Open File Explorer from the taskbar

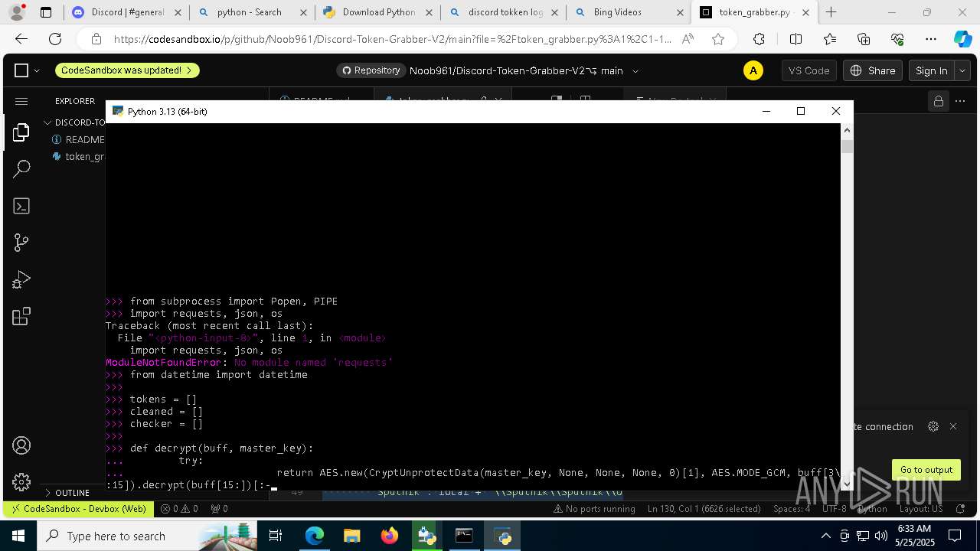click(352, 536)
